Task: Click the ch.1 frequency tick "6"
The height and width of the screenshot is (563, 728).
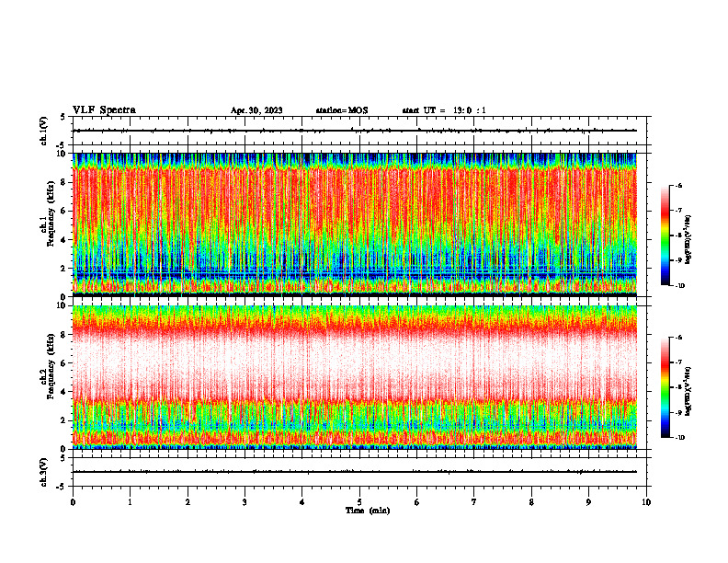Action: point(64,212)
